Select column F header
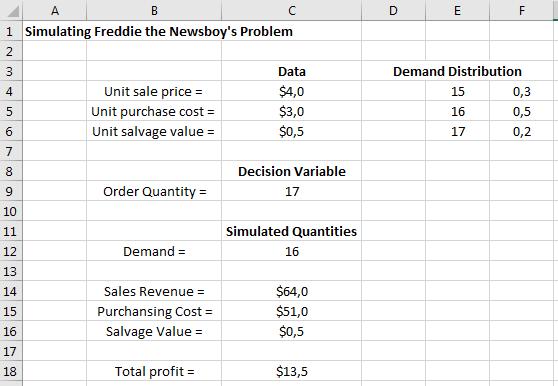Image resolution: width=558 pixels, height=386 pixels. click(521, 11)
